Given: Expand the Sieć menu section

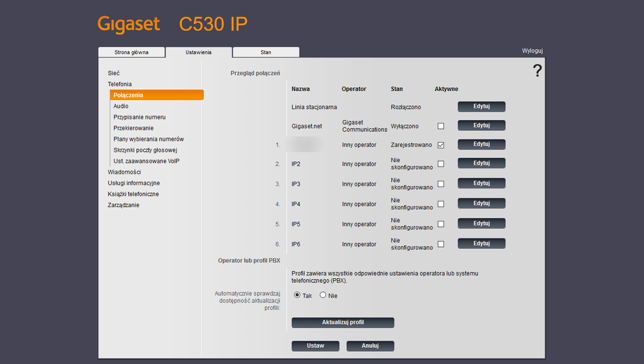Looking at the screenshot, I should (x=113, y=74).
